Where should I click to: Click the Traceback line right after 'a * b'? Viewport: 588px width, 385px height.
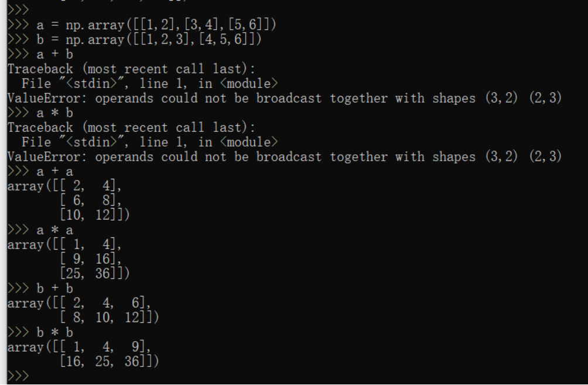(x=131, y=128)
